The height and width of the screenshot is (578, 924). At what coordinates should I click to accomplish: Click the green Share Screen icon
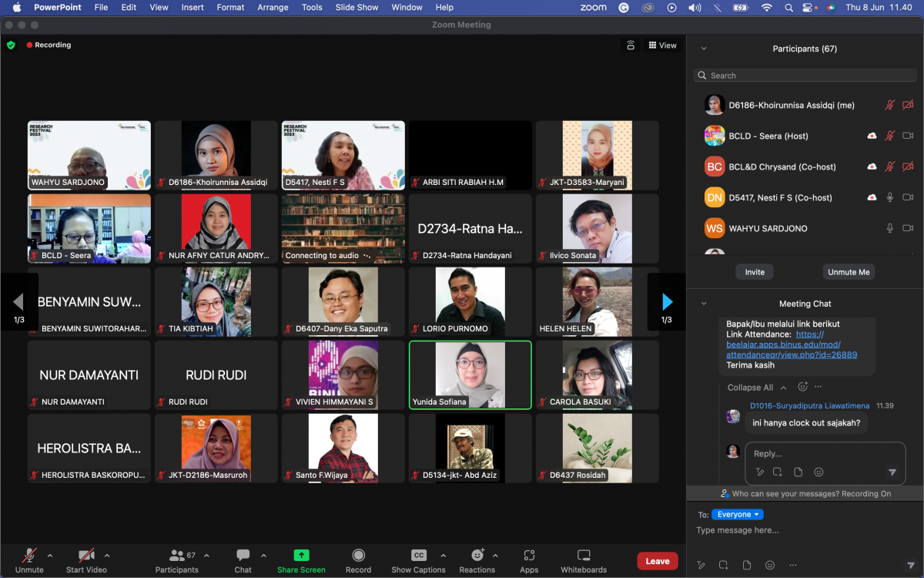coord(302,555)
